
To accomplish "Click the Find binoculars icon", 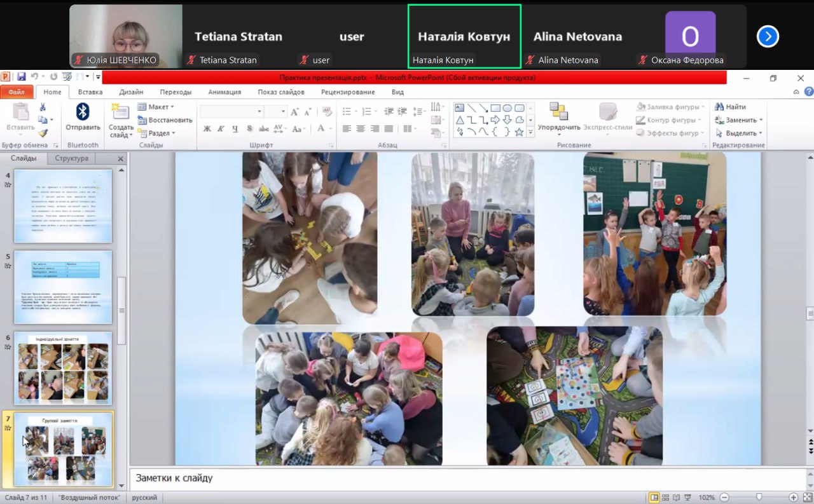I will tap(719, 107).
